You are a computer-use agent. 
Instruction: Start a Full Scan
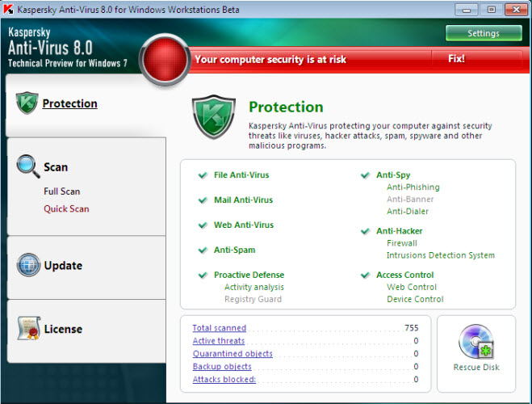click(61, 191)
